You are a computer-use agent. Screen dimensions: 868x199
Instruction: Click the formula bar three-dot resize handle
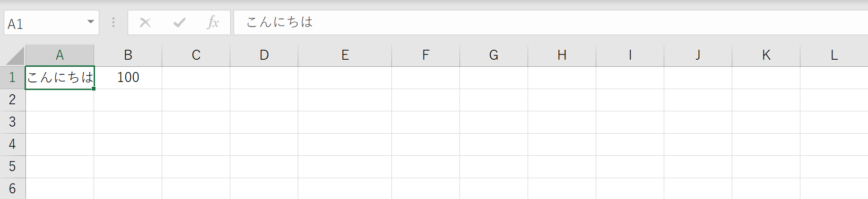(x=113, y=22)
